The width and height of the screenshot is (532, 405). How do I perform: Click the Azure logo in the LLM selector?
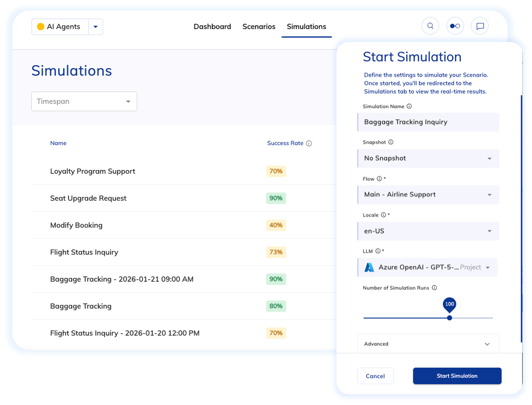click(x=369, y=267)
